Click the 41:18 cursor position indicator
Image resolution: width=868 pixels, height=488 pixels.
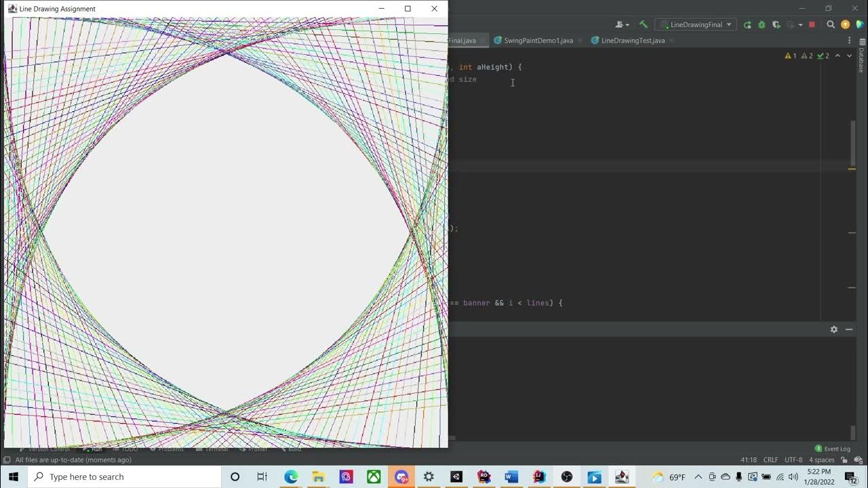749,460
